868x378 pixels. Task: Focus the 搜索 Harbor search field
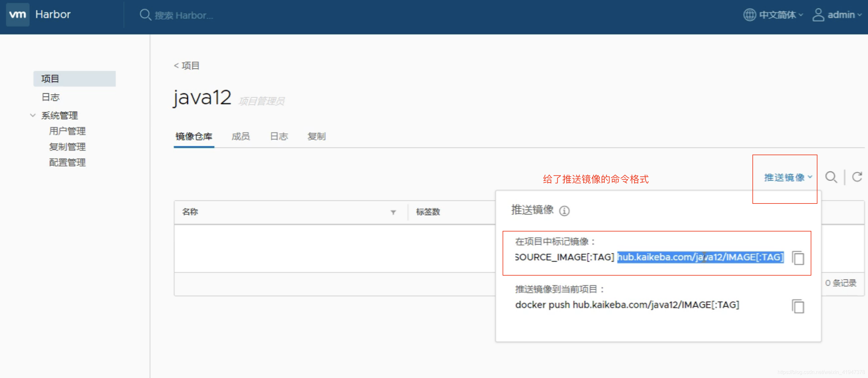[184, 15]
